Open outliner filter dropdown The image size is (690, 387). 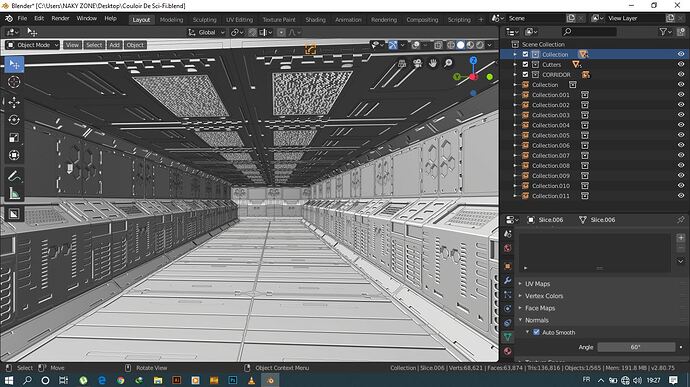tap(665, 32)
